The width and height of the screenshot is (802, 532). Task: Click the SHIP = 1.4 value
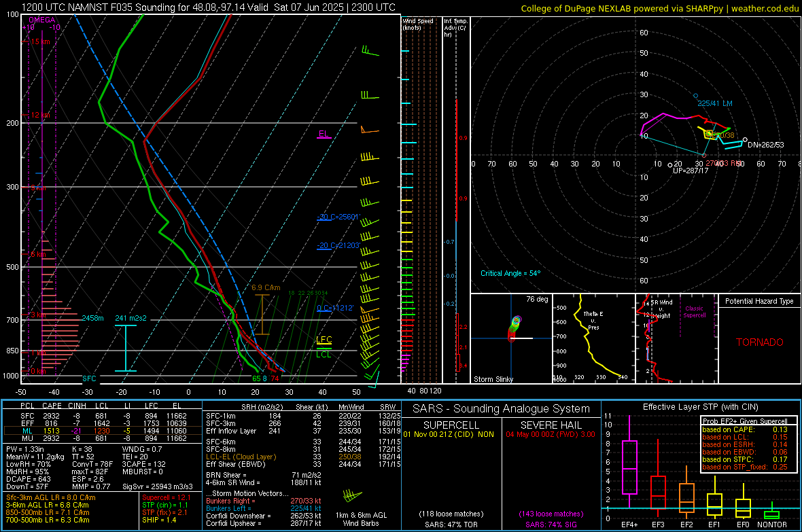(x=159, y=520)
